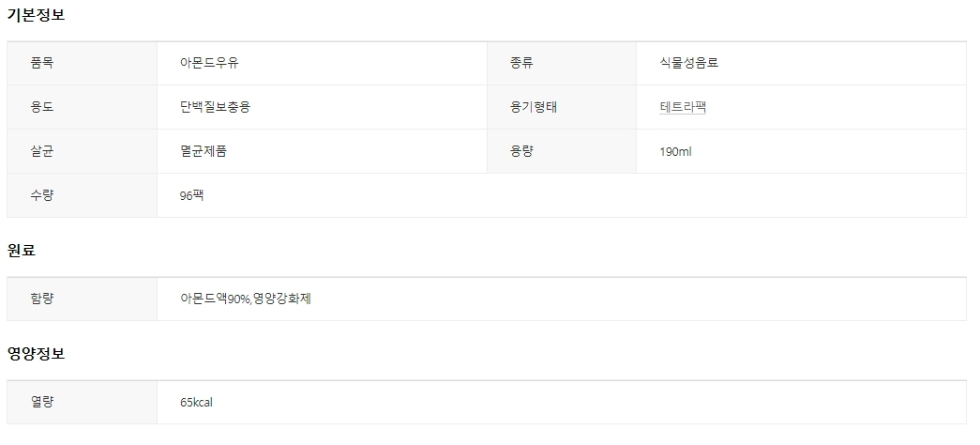Click the 종류 label cell
Screen dimensions: 980x445
click(x=522, y=63)
